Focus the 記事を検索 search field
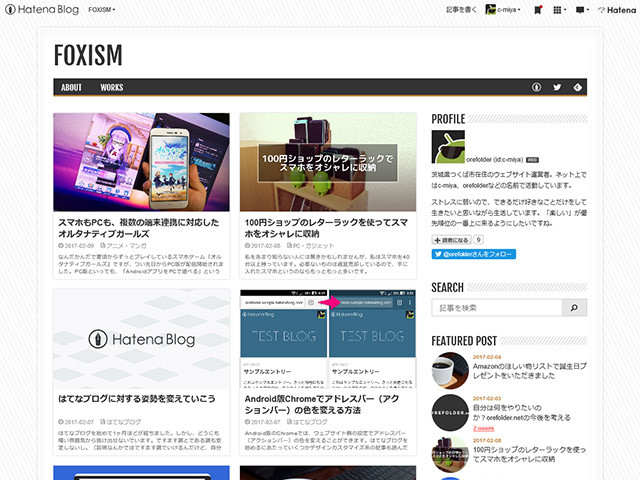This screenshot has height=480, width=640. coord(497,308)
